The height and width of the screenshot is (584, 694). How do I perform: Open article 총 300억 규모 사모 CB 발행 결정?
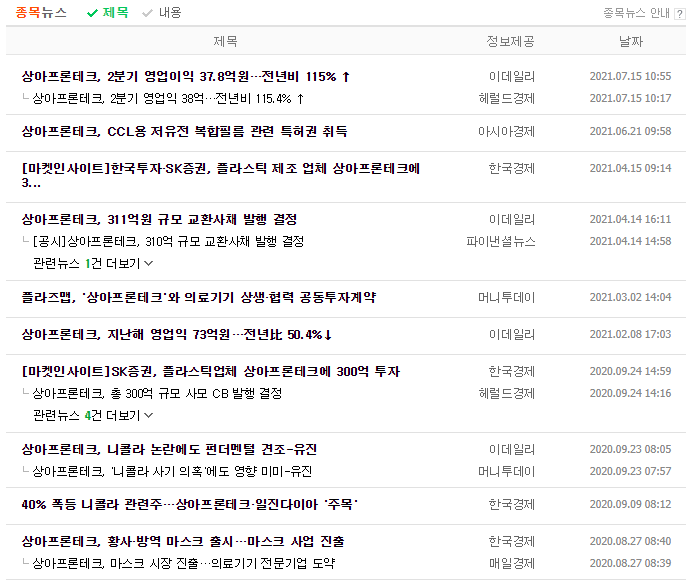coord(157,393)
